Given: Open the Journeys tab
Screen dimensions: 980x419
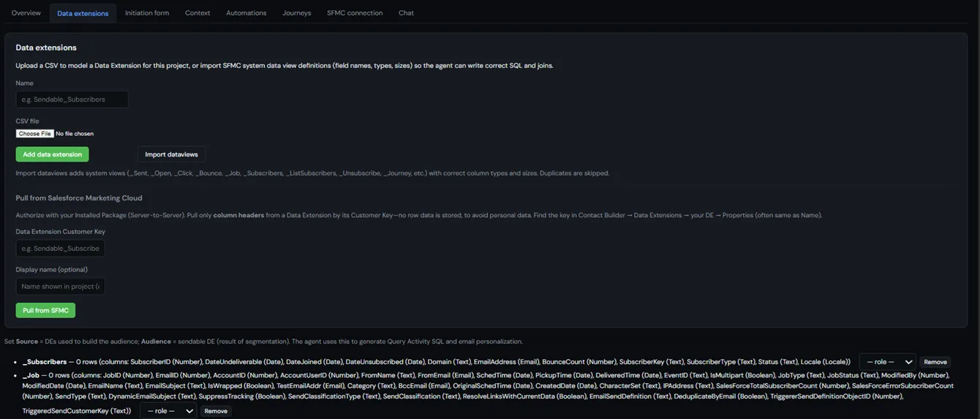Looking at the screenshot, I should pyautogui.click(x=297, y=12).
